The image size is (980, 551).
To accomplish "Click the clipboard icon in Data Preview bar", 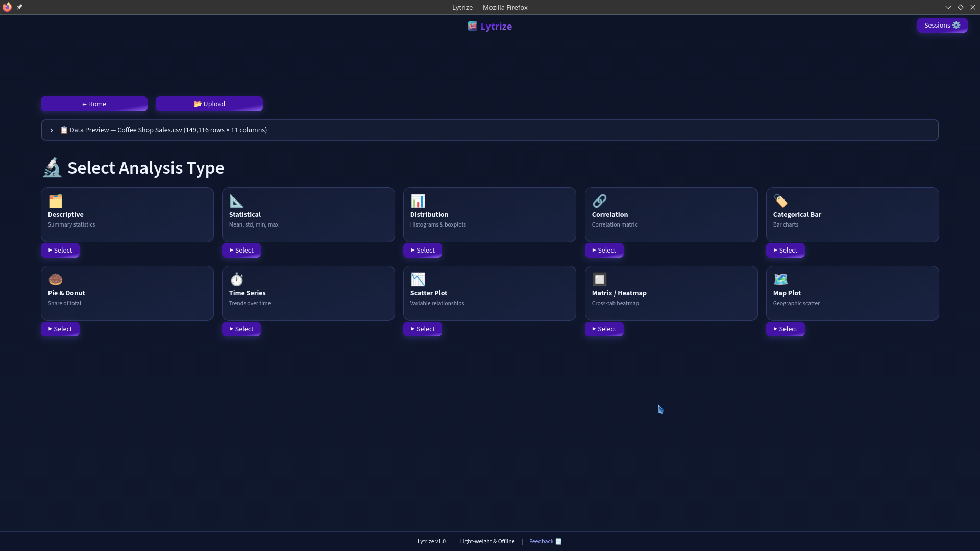I will pos(64,130).
